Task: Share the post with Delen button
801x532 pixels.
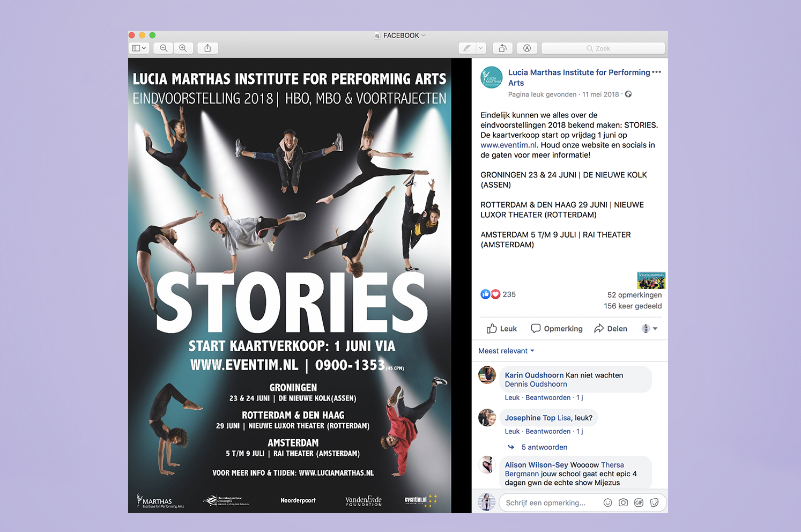Action: pyautogui.click(x=611, y=329)
